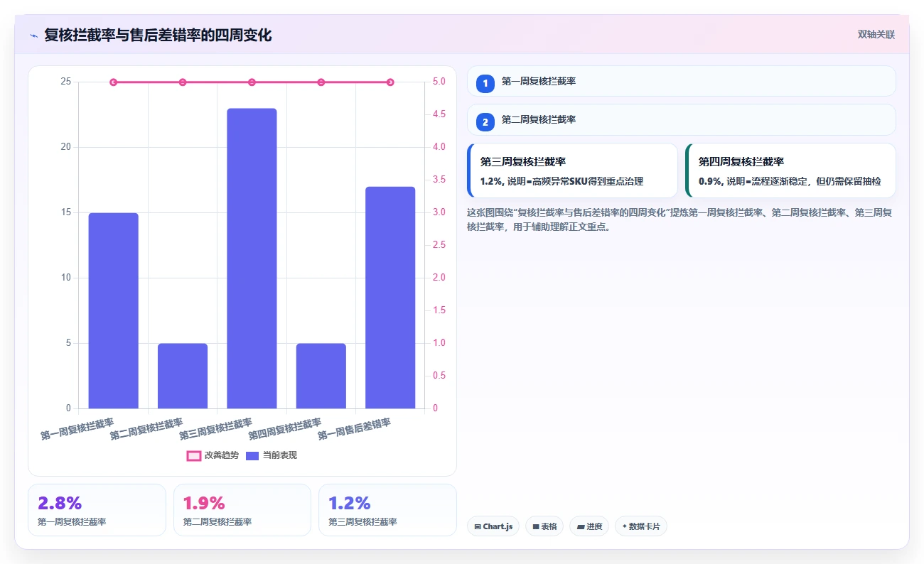The image size is (924, 564).
Task: Click the 第一周售后差错率 axis label
Action: [x=354, y=429]
